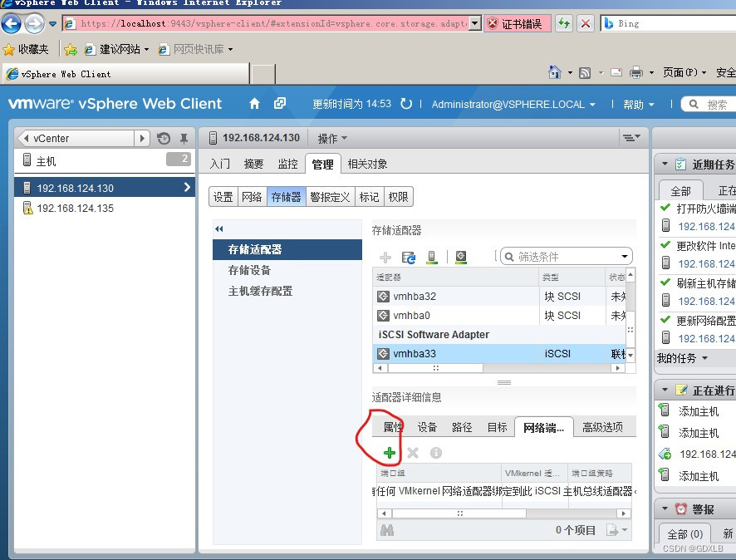The width and height of the screenshot is (736, 560).
Task: Open IE home page icon
Action: tap(555, 72)
